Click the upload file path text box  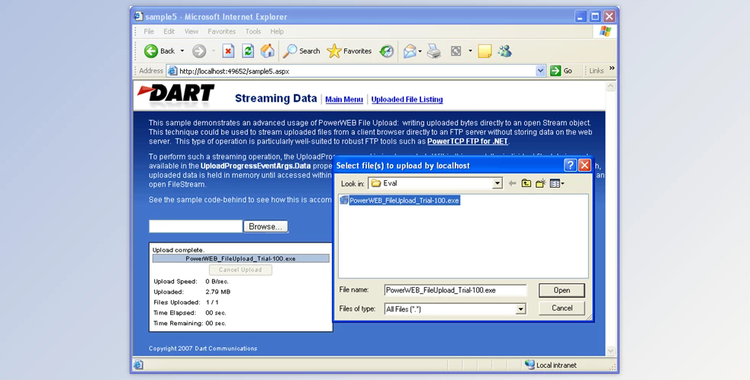point(196,226)
